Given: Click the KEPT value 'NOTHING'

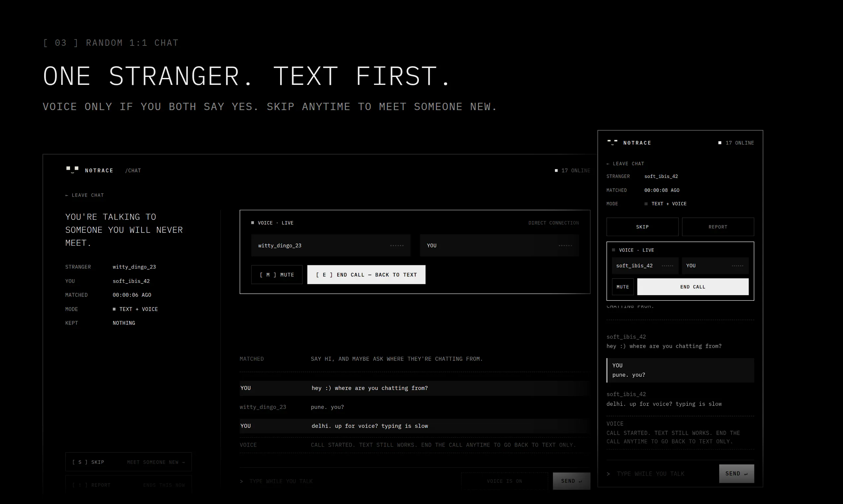Looking at the screenshot, I should pos(124,323).
